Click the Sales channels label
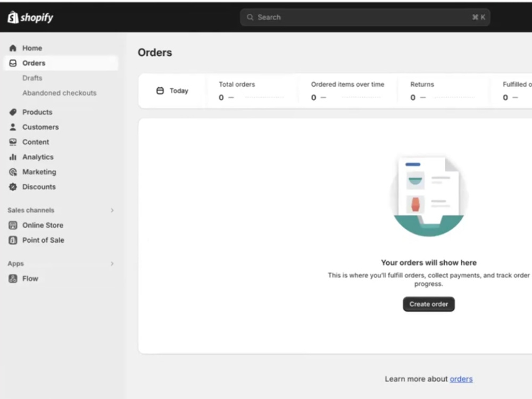Viewport: 532px width, 399px height. pyautogui.click(x=31, y=210)
